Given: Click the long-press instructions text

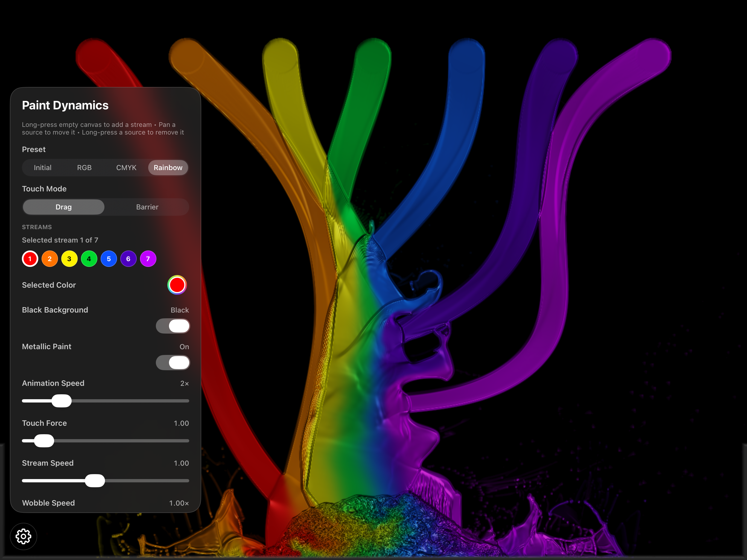Looking at the screenshot, I should point(103,128).
